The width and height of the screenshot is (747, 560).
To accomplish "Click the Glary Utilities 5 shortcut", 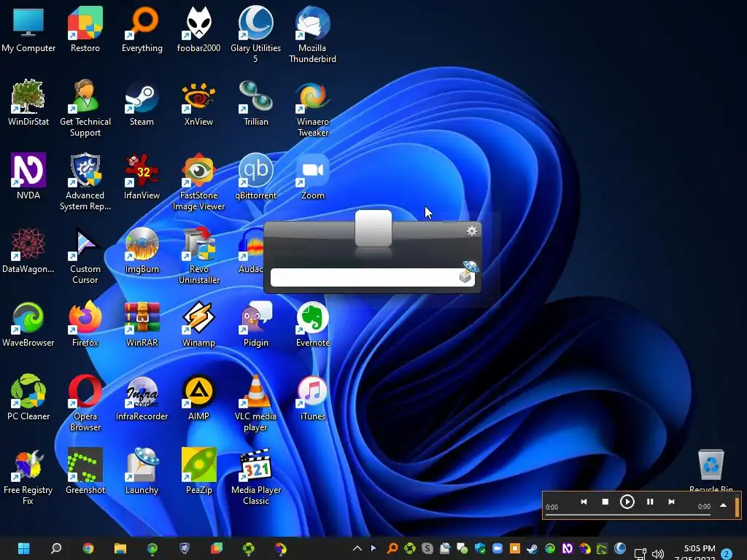I will coord(256,34).
